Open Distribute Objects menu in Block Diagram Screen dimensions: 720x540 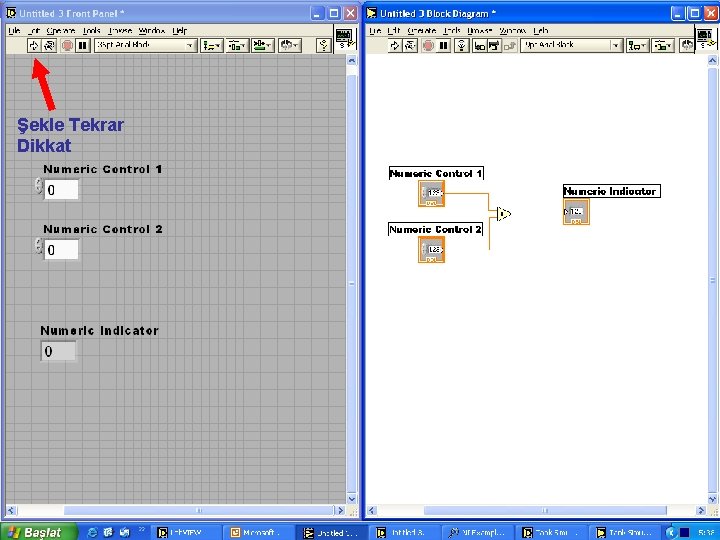tap(664, 45)
